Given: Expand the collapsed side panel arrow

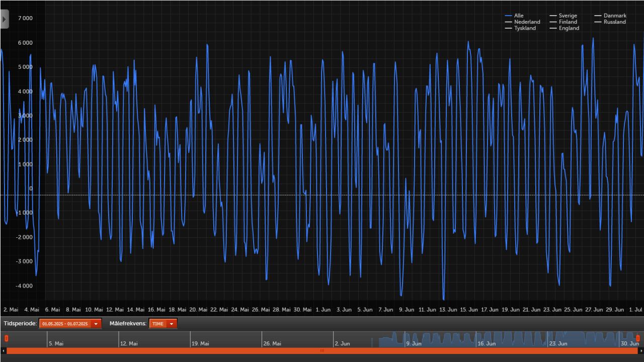Looking at the screenshot, I should tap(4, 19).
